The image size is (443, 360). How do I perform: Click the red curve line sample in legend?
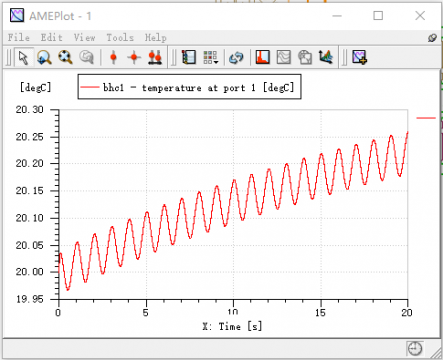[x=89, y=87]
